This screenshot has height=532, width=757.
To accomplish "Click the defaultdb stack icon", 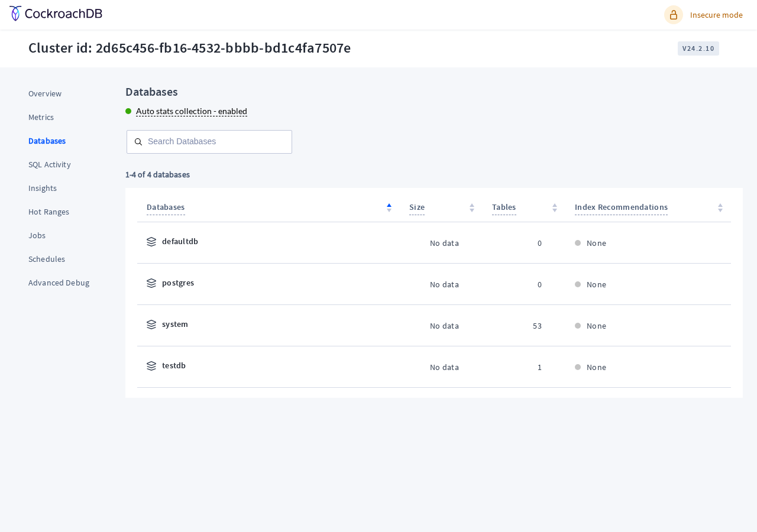I will (x=151, y=242).
